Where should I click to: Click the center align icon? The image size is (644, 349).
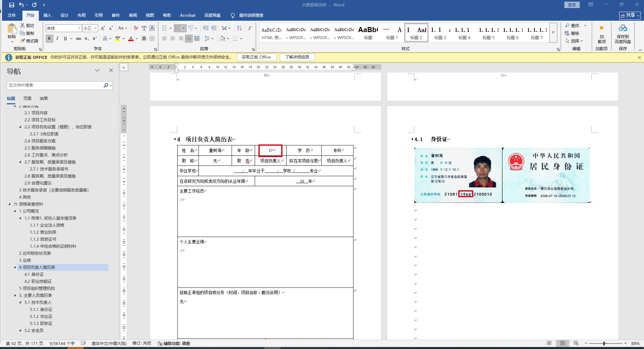click(173, 38)
